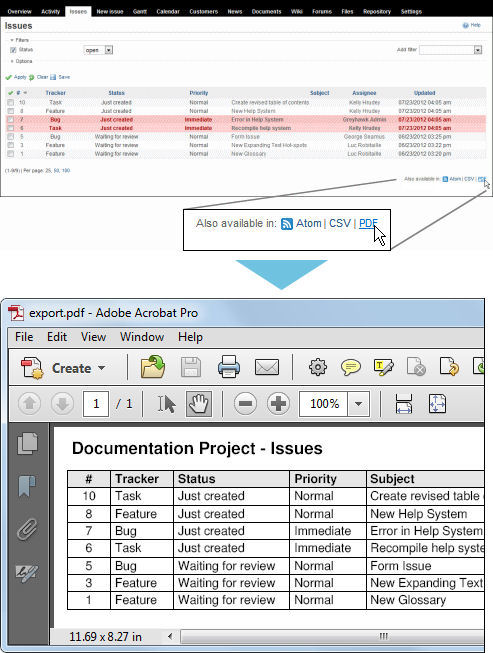The width and height of the screenshot is (493, 653).
Task: Open the View menu in Acrobat
Action: coord(93,337)
